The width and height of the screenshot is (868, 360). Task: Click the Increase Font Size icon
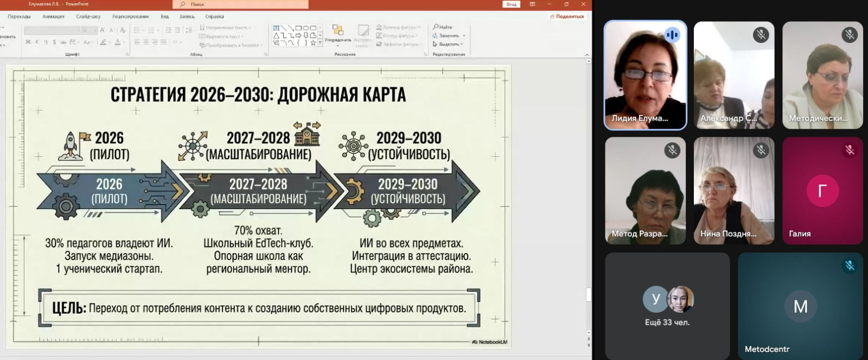(x=102, y=30)
